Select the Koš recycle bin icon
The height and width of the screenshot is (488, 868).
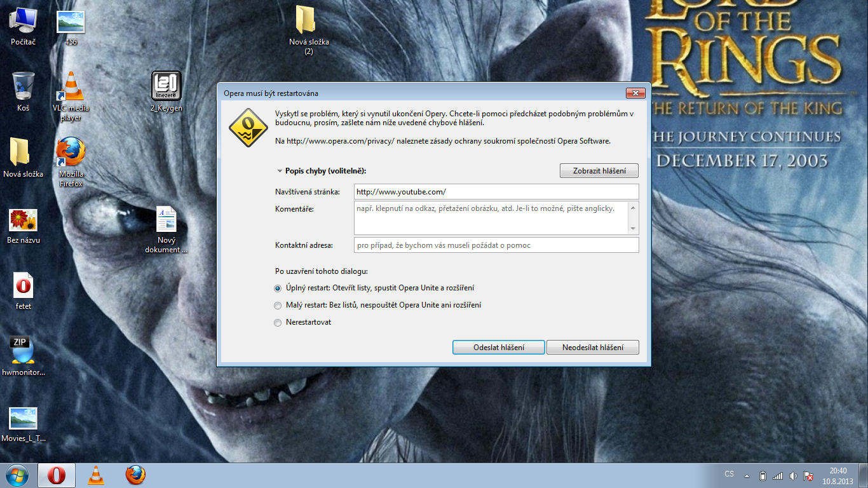coord(24,92)
